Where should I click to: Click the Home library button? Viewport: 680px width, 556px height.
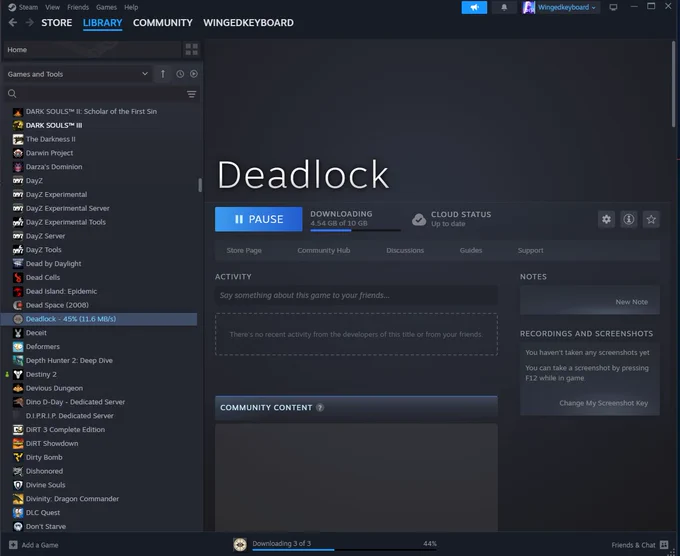92,49
